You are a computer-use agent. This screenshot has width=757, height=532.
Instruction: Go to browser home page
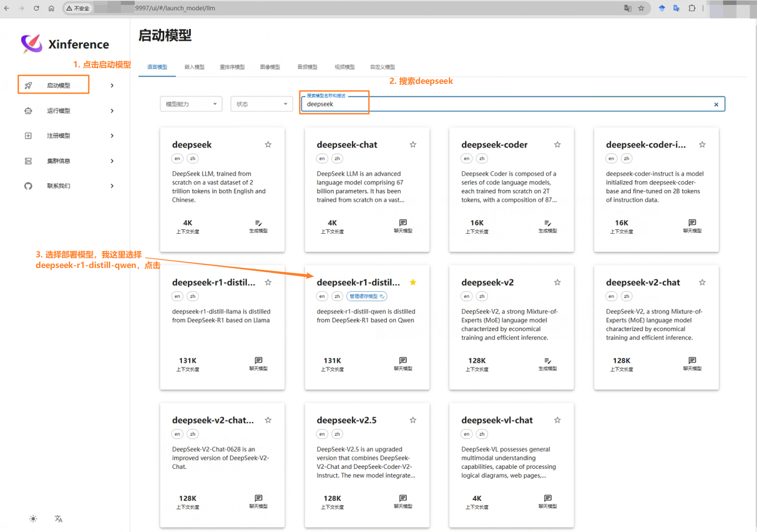click(51, 8)
